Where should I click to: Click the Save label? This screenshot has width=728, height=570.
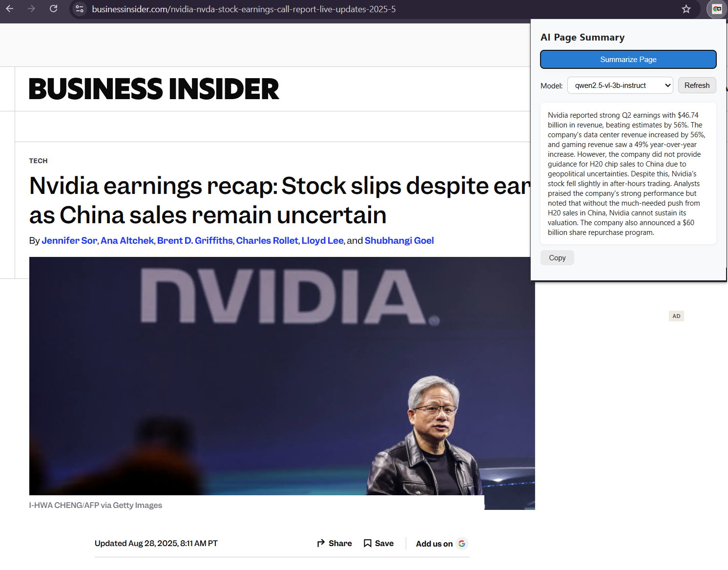[x=384, y=543]
